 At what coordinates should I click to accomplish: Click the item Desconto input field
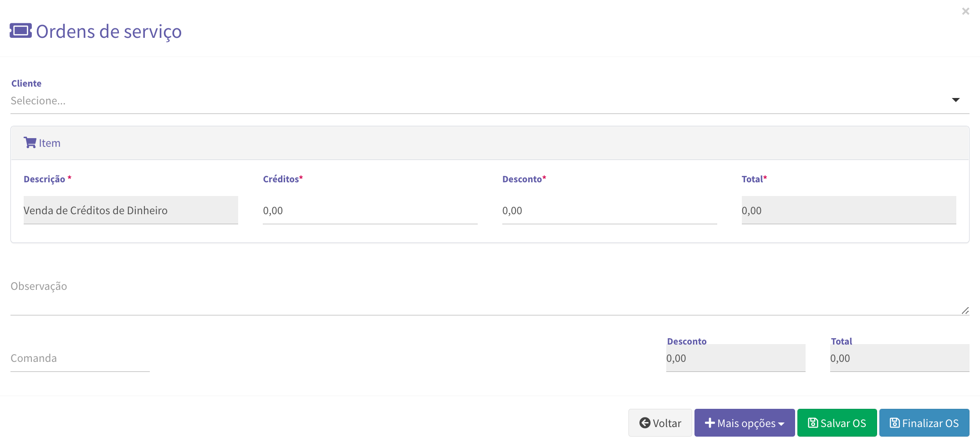pyautogui.click(x=609, y=210)
